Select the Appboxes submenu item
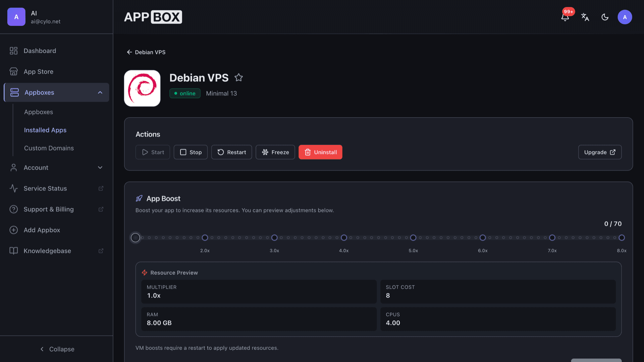This screenshot has height=362, width=644. pos(39,112)
